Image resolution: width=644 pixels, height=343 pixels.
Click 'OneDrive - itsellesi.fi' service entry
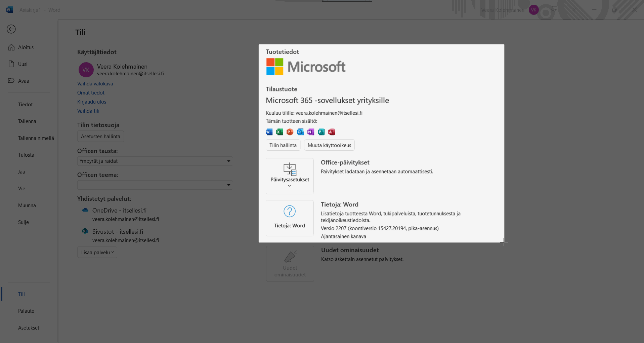click(x=119, y=211)
